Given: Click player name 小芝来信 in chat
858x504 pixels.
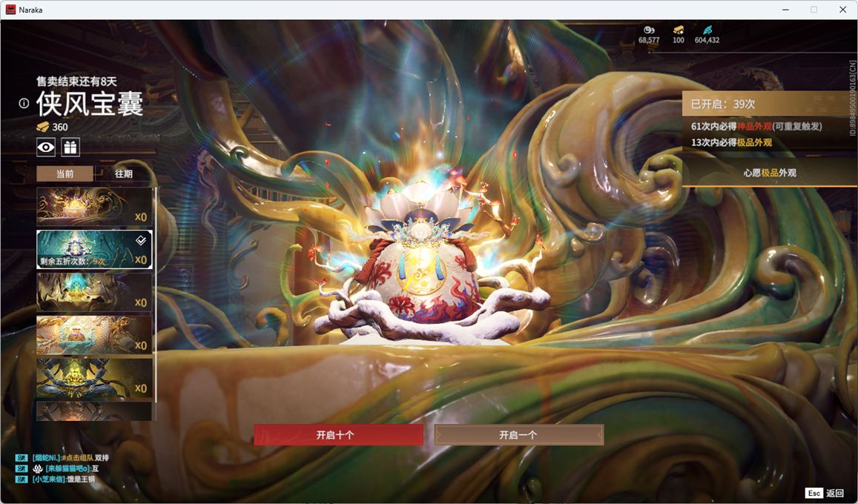Looking at the screenshot, I should pos(48,480).
